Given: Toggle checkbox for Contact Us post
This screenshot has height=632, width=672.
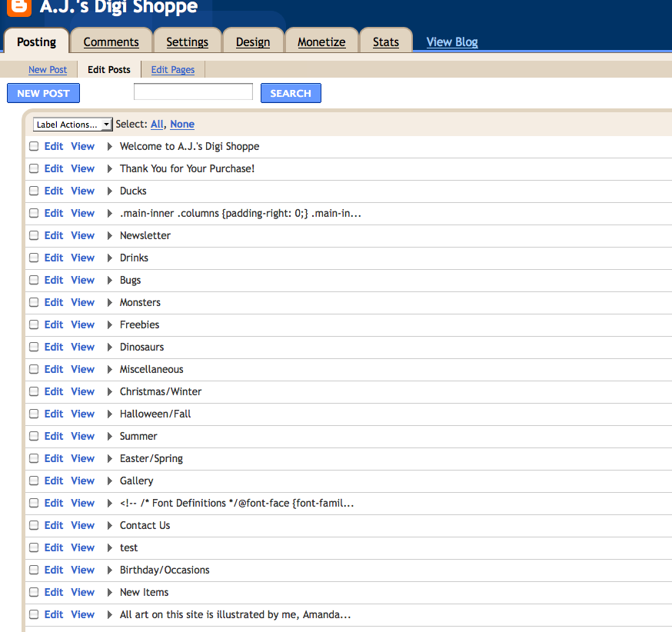Looking at the screenshot, I should click(x=34, y=525).
